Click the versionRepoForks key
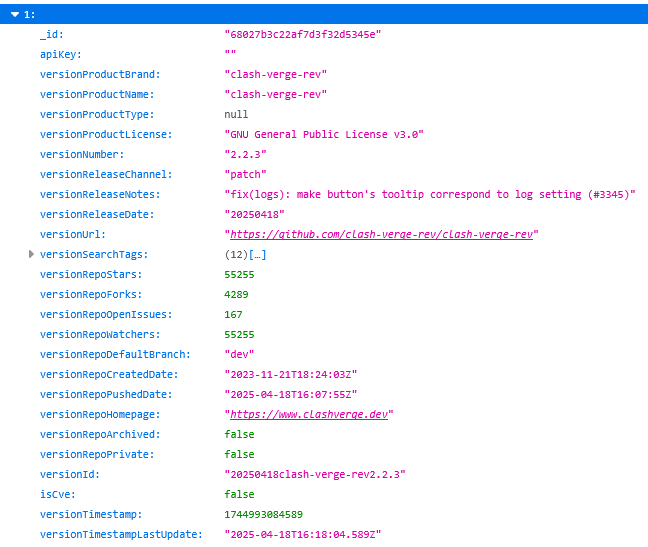The width and height of the screenshot is (648, 547). (x=91, y=294)
